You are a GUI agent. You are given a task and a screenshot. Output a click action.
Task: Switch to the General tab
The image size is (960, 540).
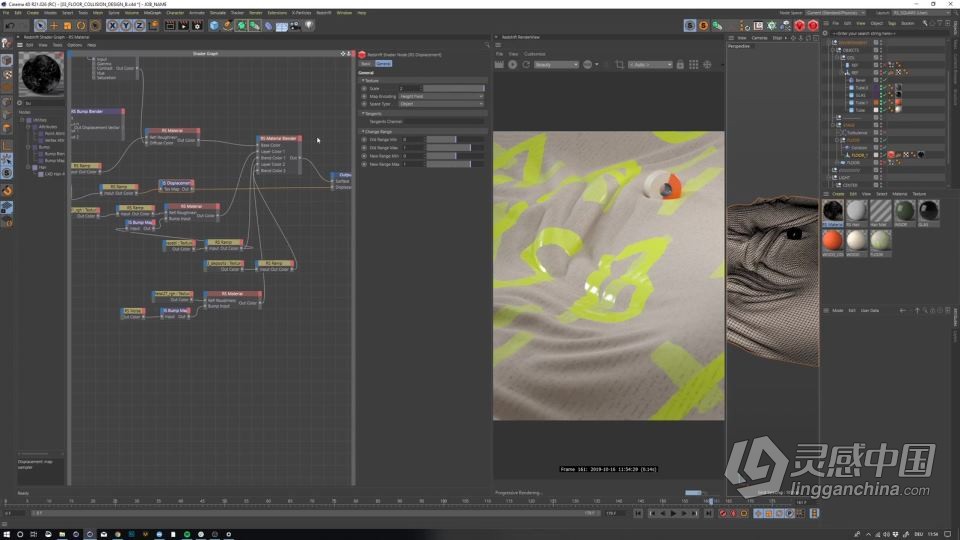click(383, 64)
